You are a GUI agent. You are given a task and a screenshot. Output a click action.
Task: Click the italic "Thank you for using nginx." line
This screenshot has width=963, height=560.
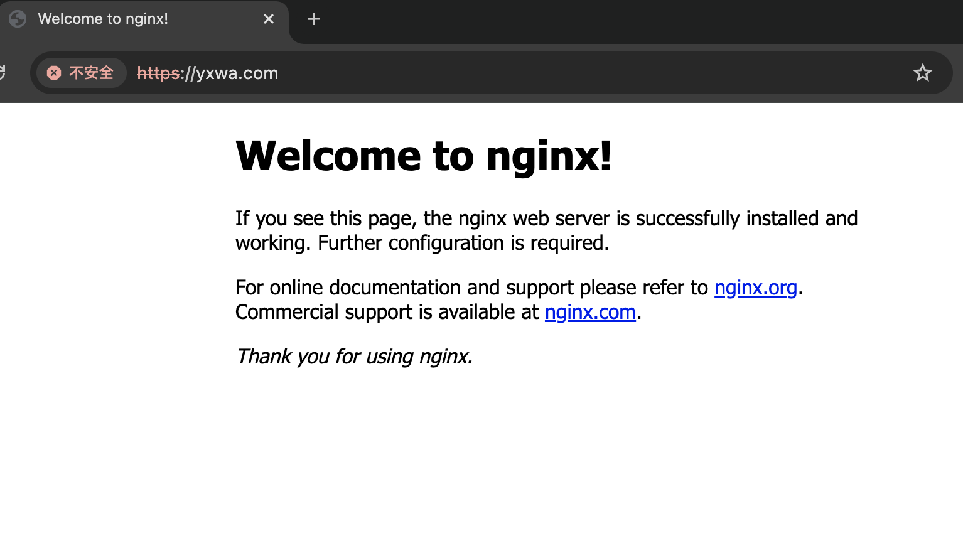pyautogui.click(x=354, y=357)
